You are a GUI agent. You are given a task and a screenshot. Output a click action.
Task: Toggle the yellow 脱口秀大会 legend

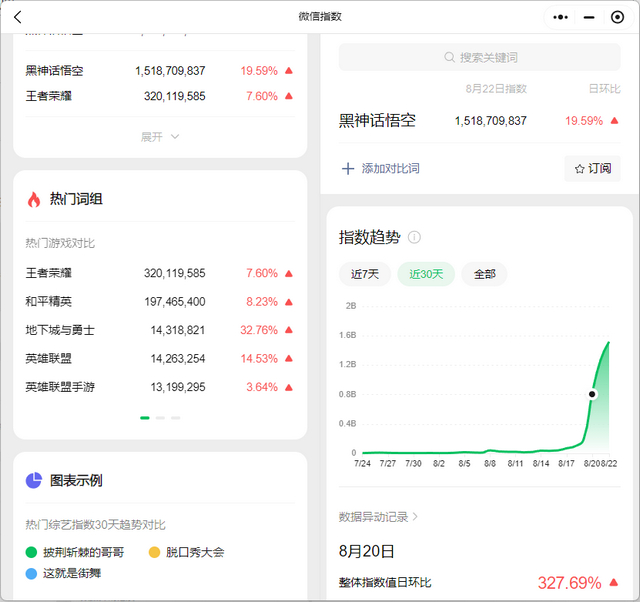(x=187, y=553)
